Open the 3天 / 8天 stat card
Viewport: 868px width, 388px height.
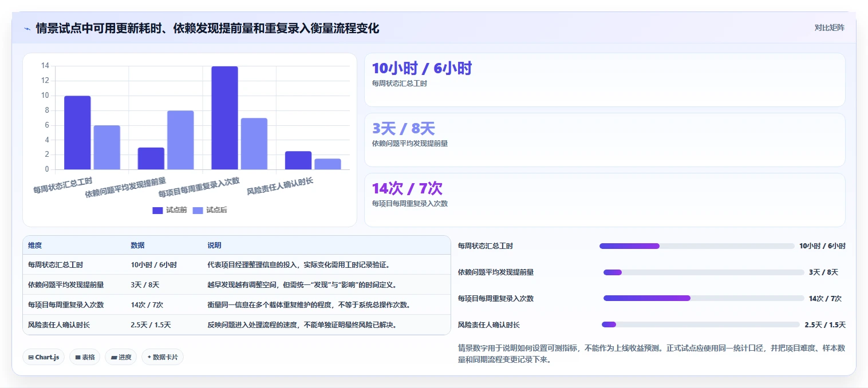(x=605, y=140)
